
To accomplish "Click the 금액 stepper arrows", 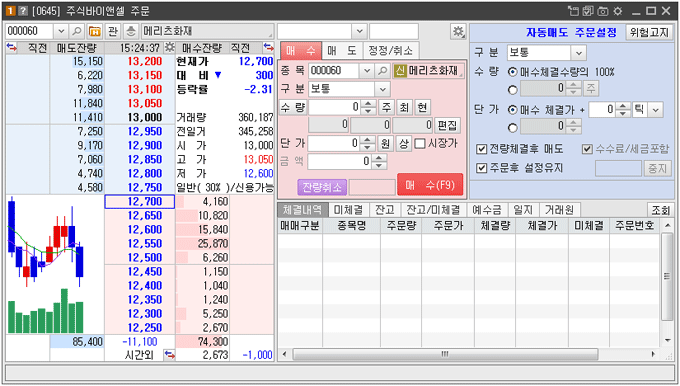I will [x=379, y=162].
